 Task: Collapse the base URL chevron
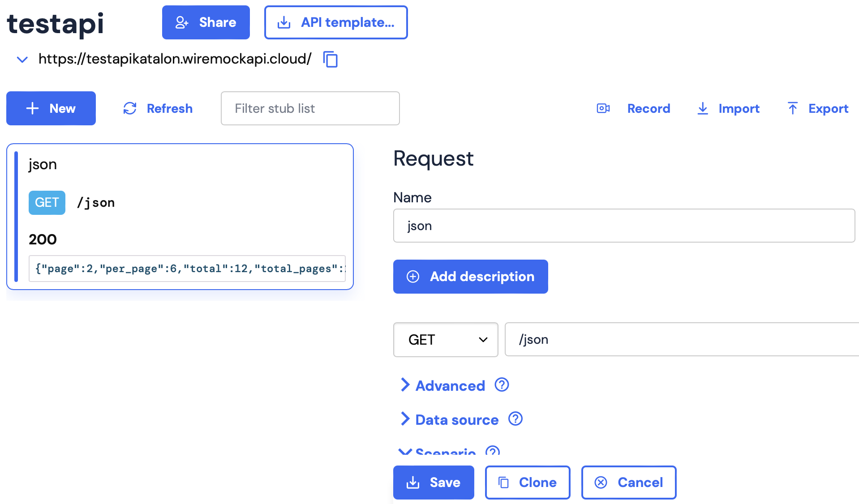[22, 59]
